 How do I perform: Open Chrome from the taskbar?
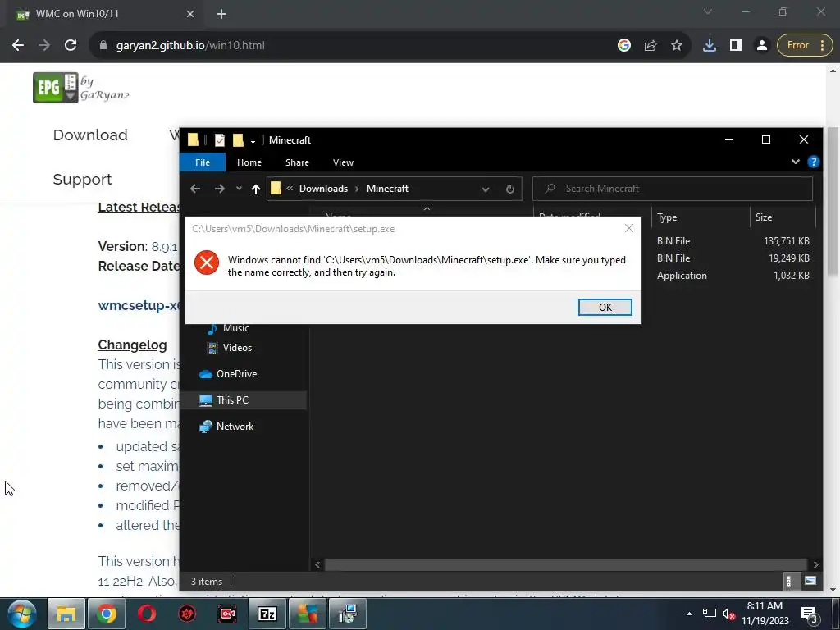(107, 614)
